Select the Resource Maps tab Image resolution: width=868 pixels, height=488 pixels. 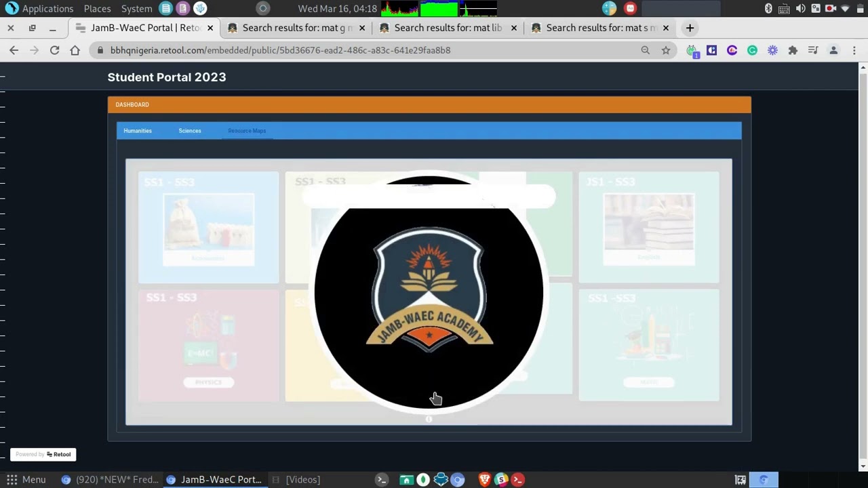247,131
